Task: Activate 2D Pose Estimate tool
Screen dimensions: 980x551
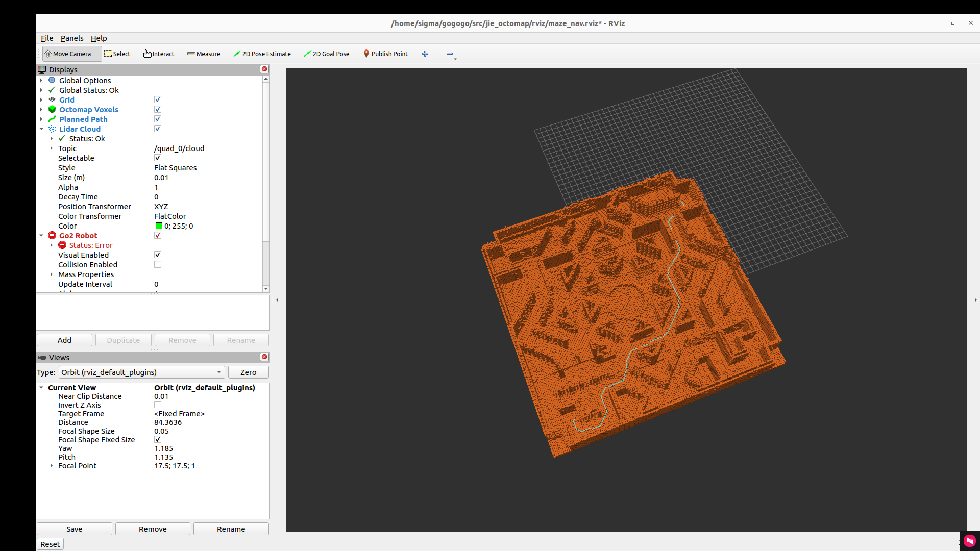Action: [x=262, y=54]
